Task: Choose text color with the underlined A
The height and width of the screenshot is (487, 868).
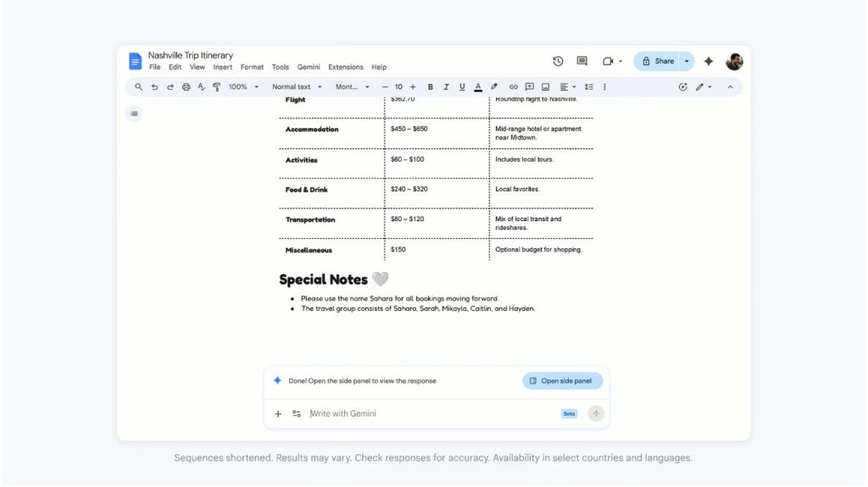Action: [478, 86]
